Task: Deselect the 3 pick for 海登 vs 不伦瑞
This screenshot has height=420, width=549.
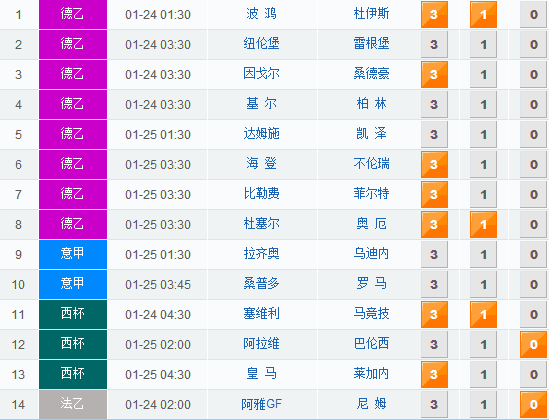Action: pyautogui.click(x=434, y=164)
